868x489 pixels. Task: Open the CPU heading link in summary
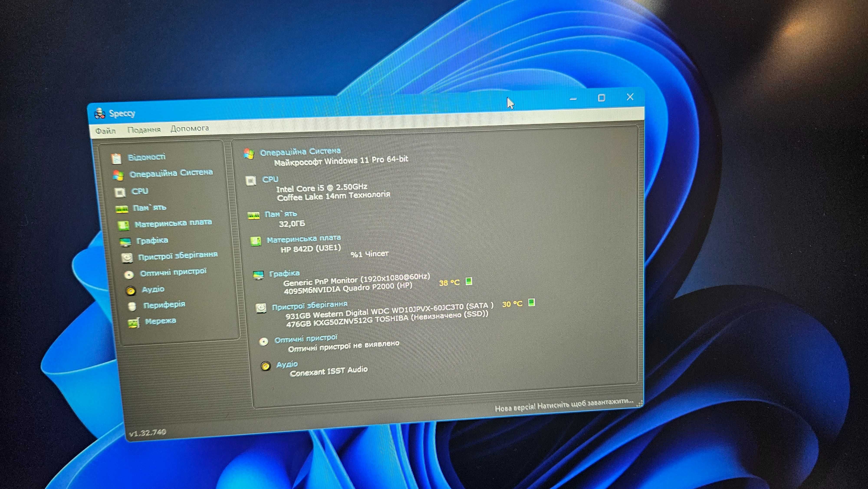tap(270, 179)
